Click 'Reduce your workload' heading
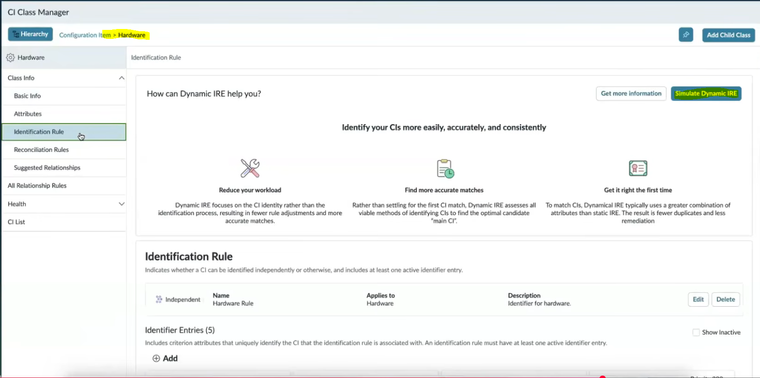 tap(250, 190)
